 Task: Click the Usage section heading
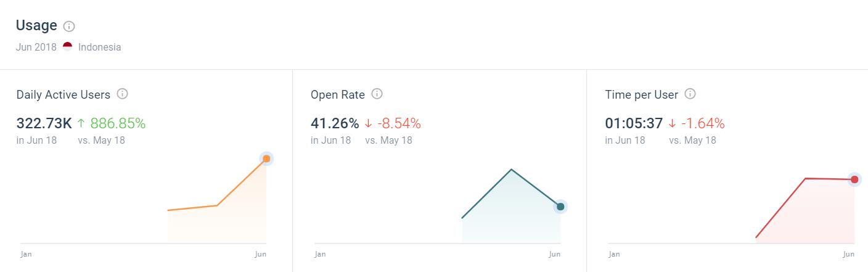[36, 26]
